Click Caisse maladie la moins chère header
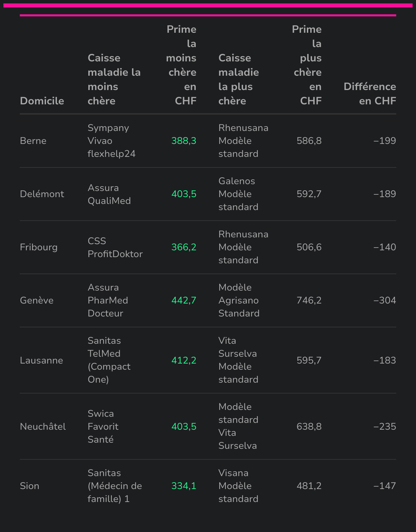The width and height of the screenshot is (416, 532). click(x=114, y=79)
